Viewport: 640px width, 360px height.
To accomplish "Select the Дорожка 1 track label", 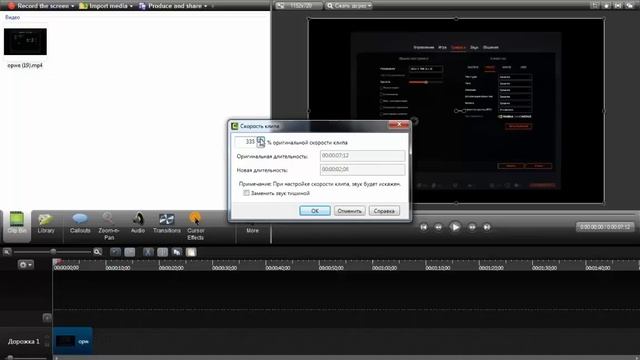I will 24,341.
